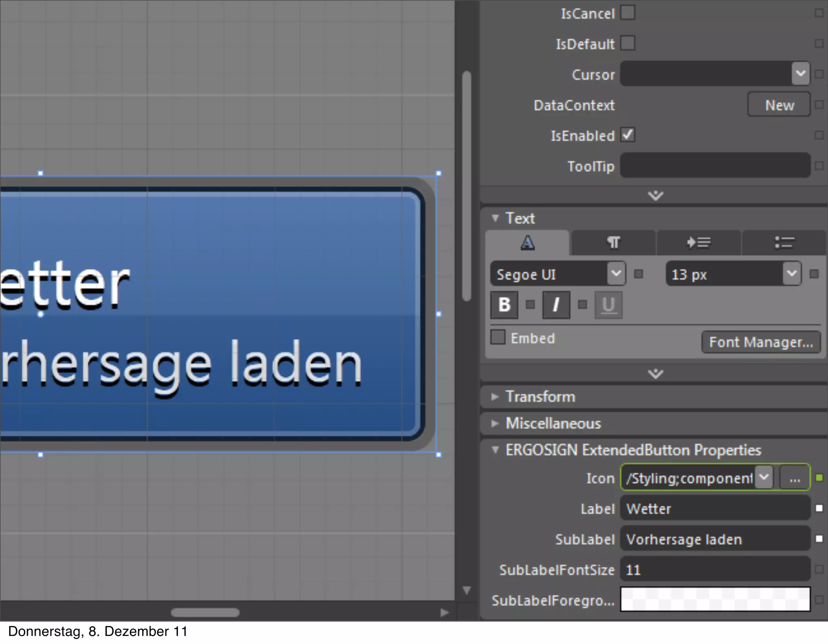828x644 pixels.
Task: Open the Segoe UI font family dropdown
Action: click(616, 274)
